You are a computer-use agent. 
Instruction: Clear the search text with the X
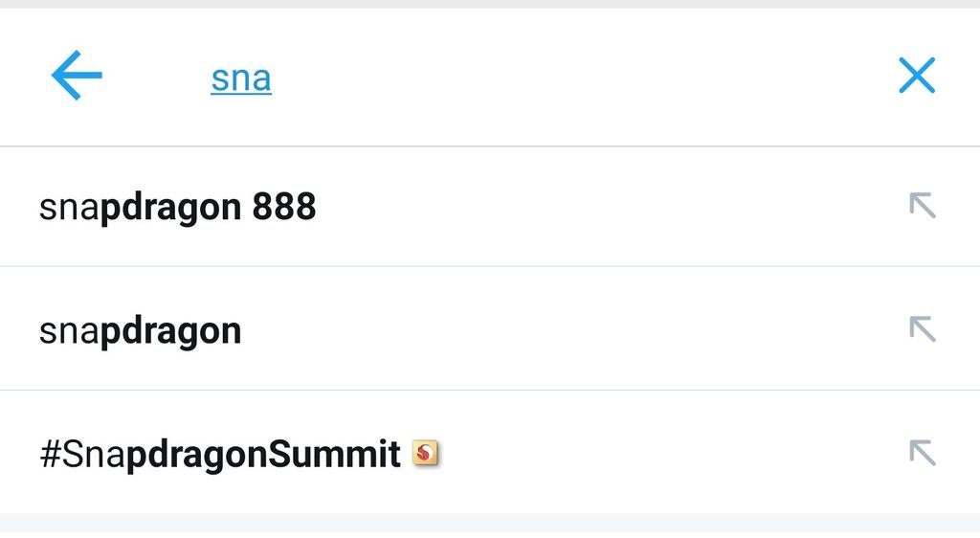pyautogui.click(x=917, y=75)
